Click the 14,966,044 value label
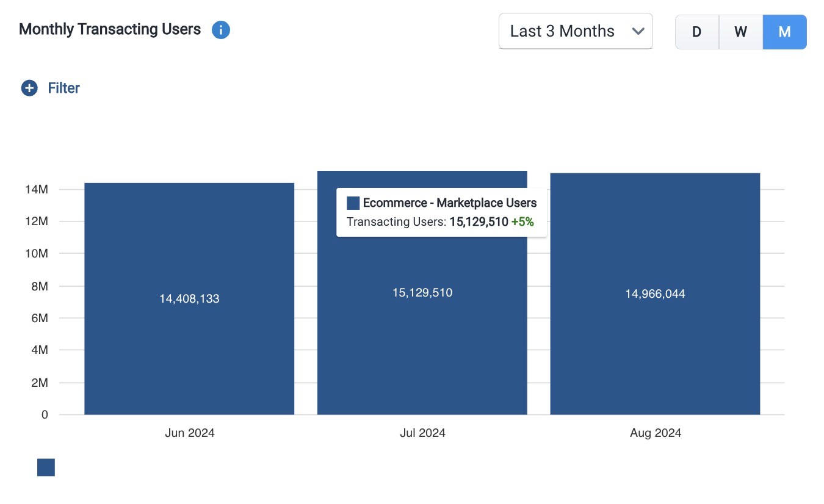 pyautogui.click(x=656, y=294)
